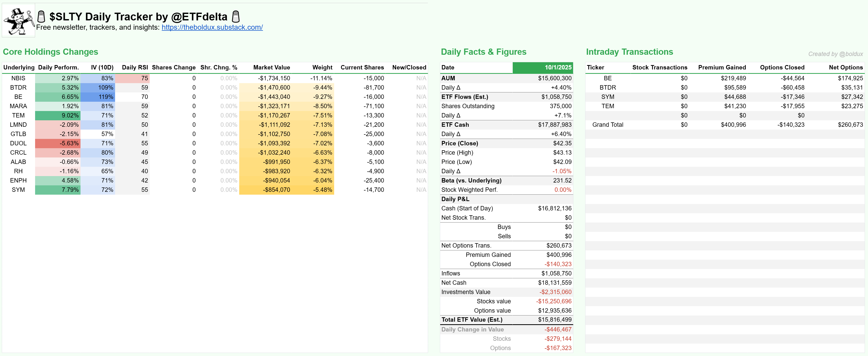
Task: Select the NBIS ticker cell
Action: (18, 78)
